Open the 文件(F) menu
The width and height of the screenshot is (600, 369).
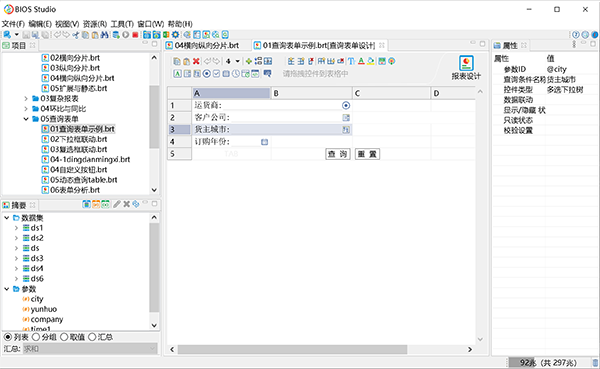[x=13, y=24]
